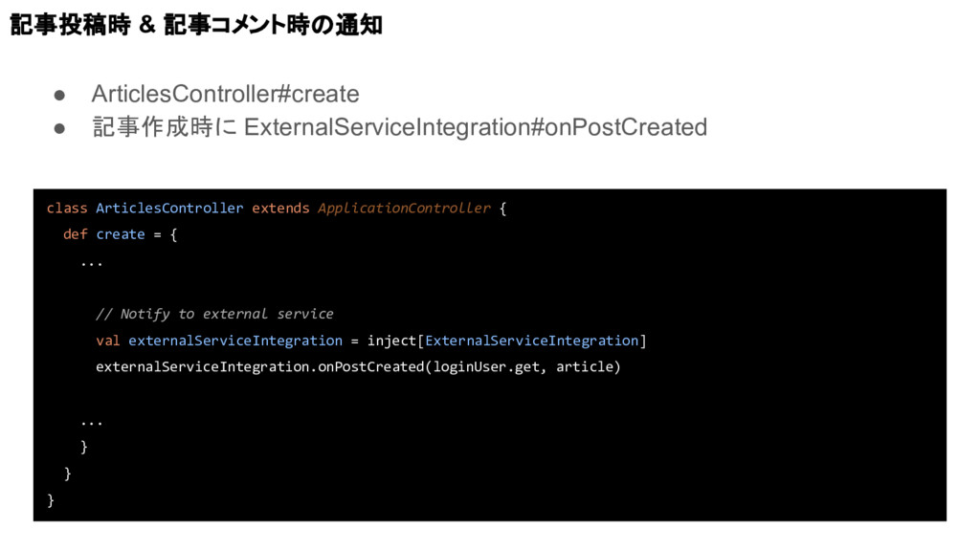Click the val keyword in code
Screen dimensions: 980x551
(107, 341)
